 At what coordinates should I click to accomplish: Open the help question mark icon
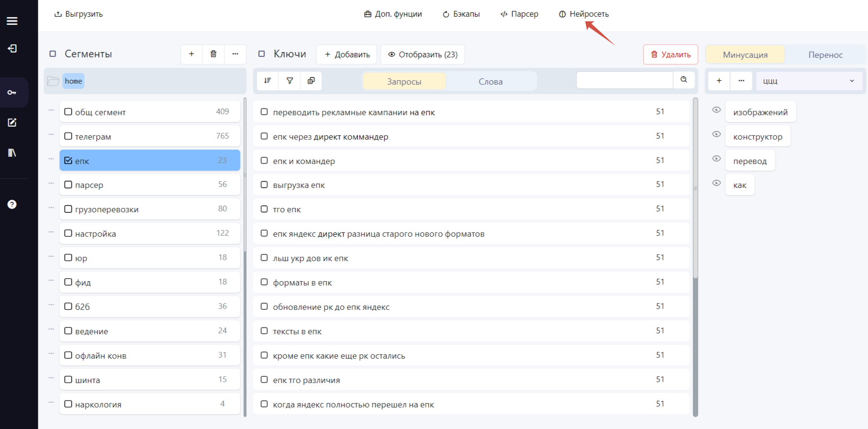[12, 204]
